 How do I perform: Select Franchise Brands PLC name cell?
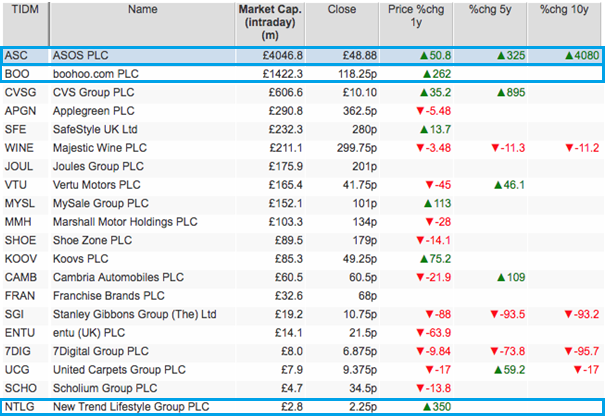tap(109, 296)
